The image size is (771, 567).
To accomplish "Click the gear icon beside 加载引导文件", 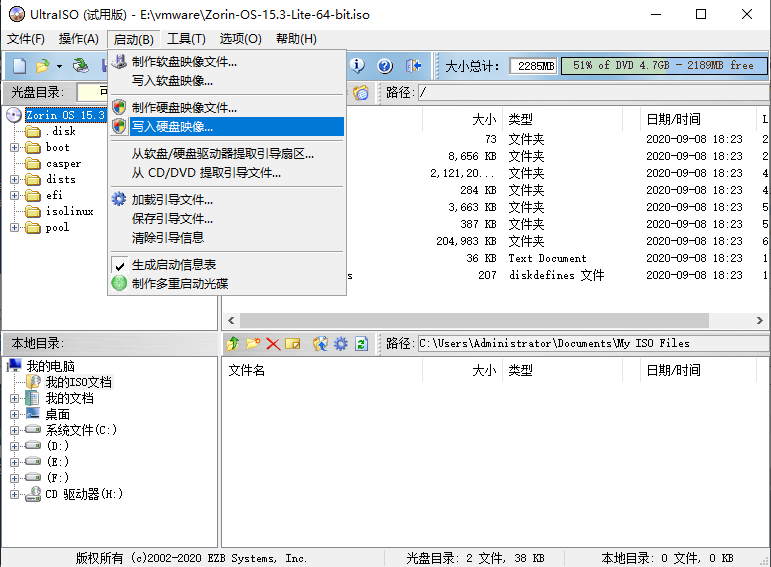I will pyautogui.click(x=119, y=199).
